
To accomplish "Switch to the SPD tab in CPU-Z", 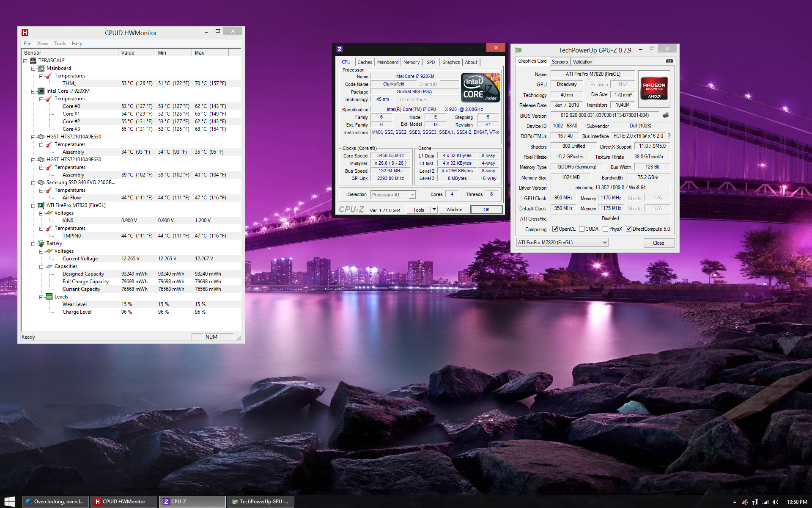I will tap(431, 62).
